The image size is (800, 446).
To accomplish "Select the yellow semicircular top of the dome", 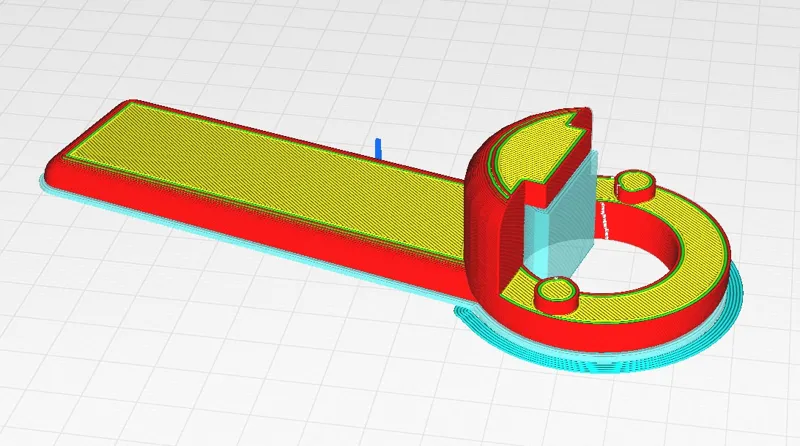I will (536, 153).
